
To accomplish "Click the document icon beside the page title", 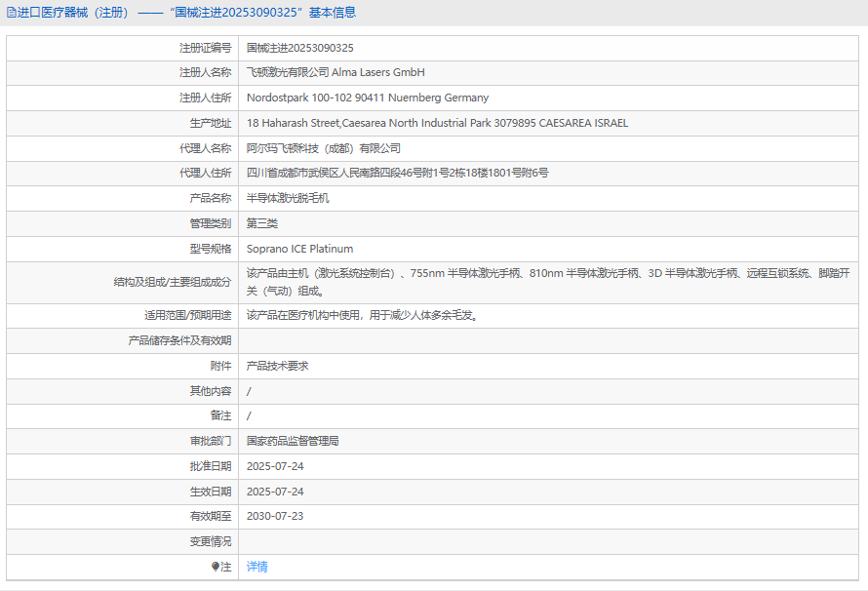I will [x=11, y=13].
